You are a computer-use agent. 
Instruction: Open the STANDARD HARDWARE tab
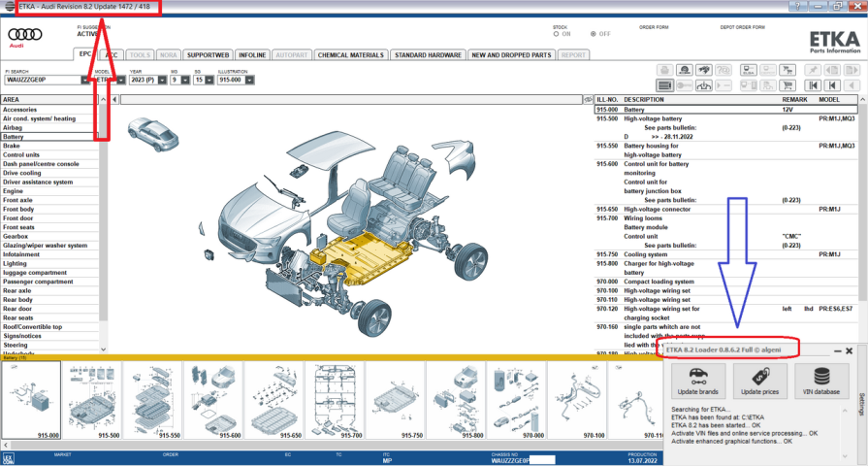428,55
